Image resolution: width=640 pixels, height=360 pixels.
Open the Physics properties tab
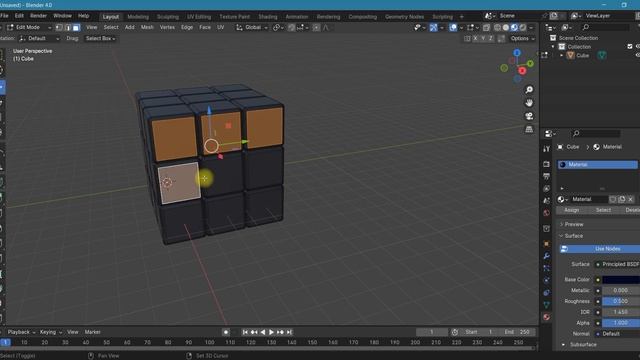(546, 280)
